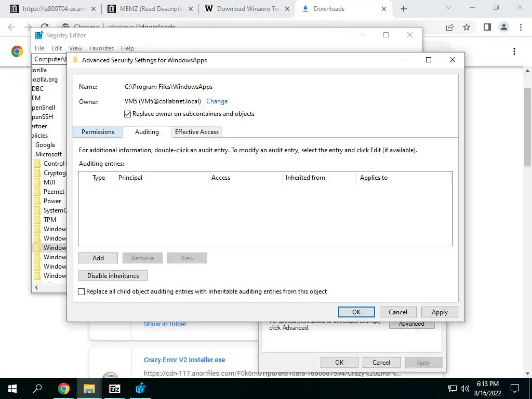Image resolution: width=532 pixels, height=399 pixels.
Task: Open Registry Editor Help menu
Action: 127,48
